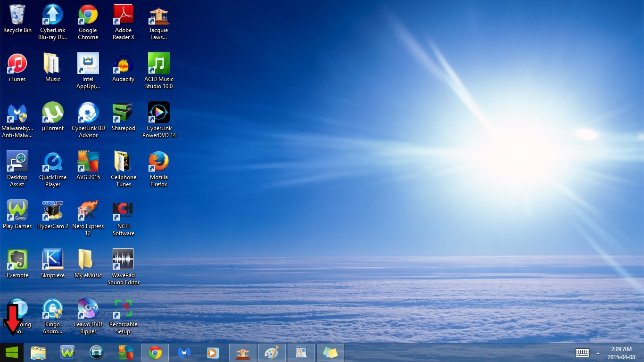The width and height of the screenshot is (644, 362).
Task: Show hidden system tray icons
Action: [598, 353]
